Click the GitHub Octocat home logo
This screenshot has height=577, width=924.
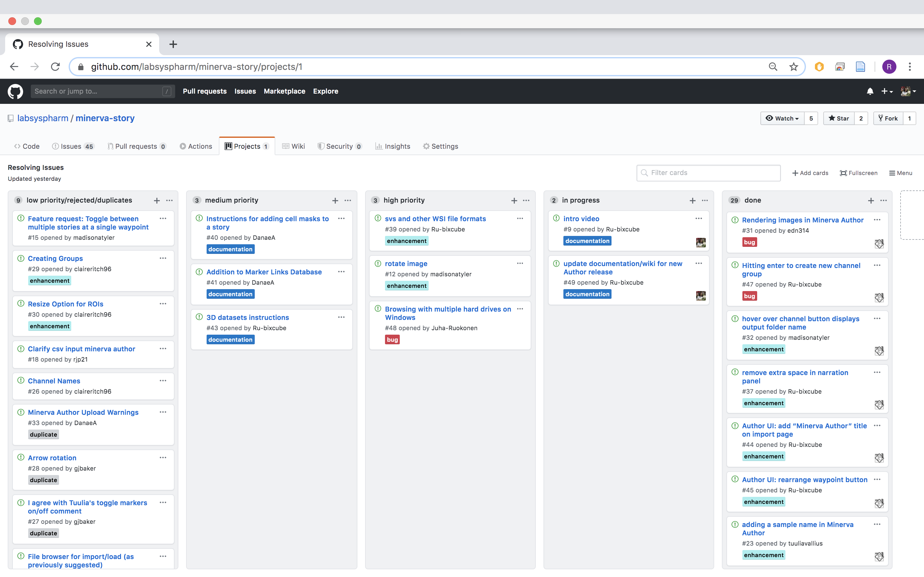click(x=15, y=92)
